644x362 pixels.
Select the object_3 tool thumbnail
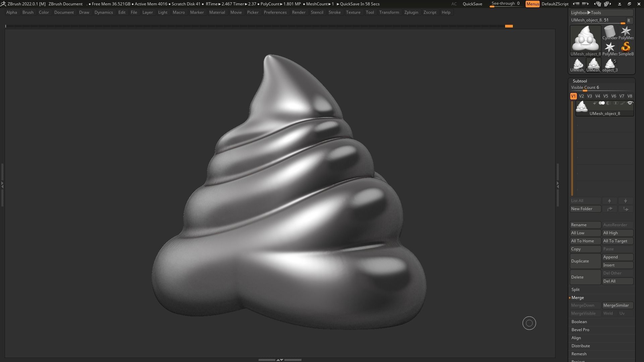click(610, 65)
